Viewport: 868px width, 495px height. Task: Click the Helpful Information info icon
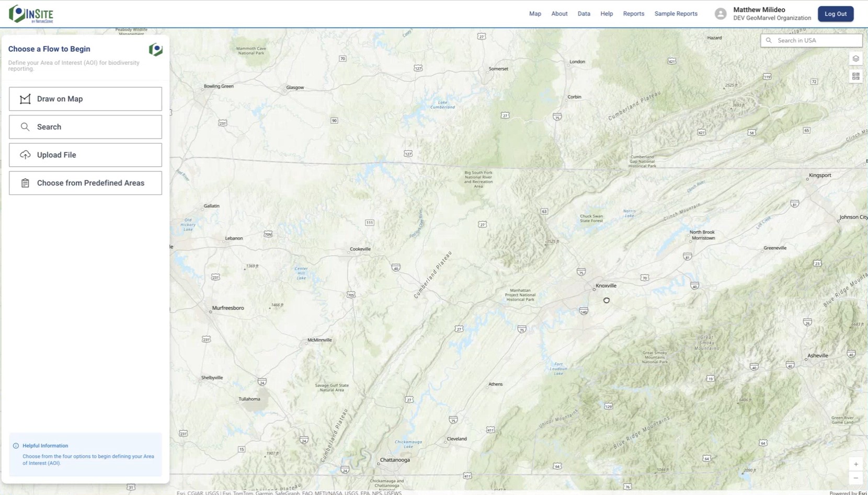tap(16, 446)
